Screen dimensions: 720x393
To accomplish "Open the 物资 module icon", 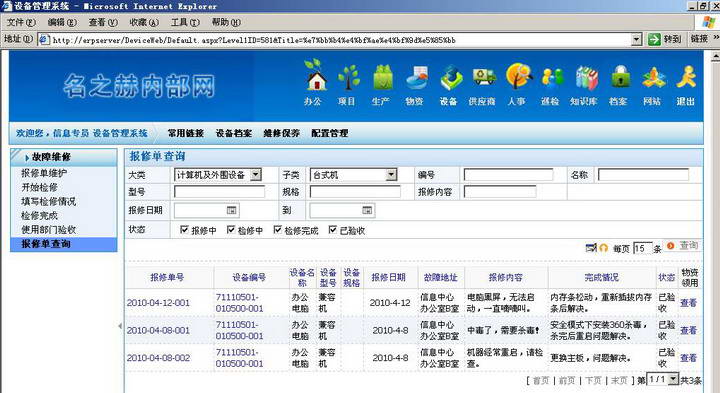I will [x=416, y=77].
